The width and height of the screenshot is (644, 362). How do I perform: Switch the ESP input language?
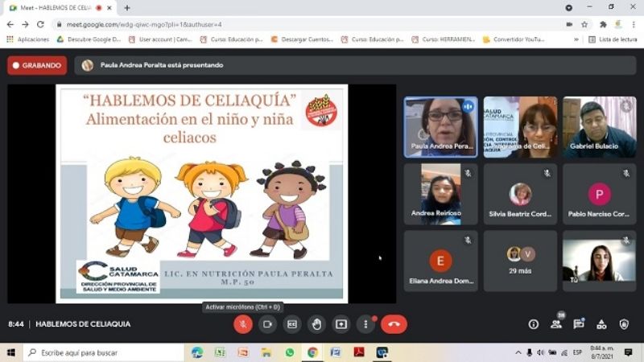(x=577, y=352)
